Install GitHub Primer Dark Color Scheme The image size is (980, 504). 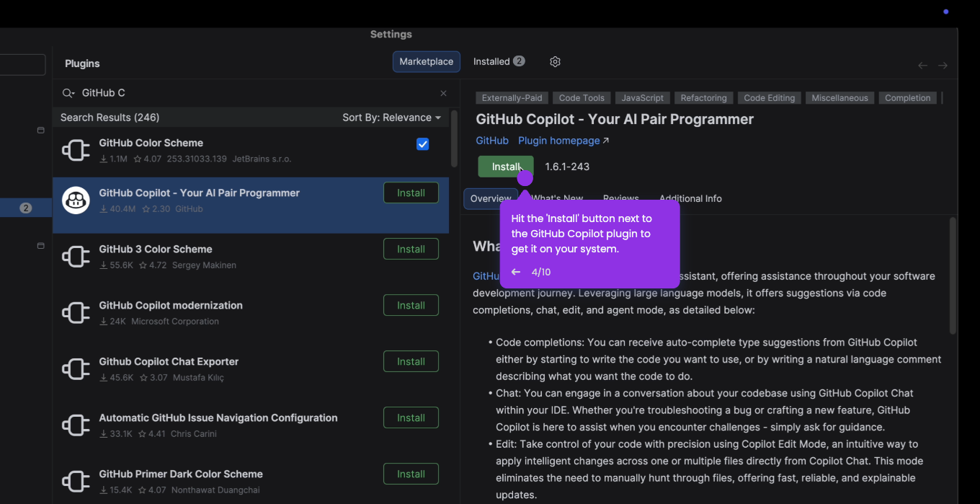pos(411,474)
